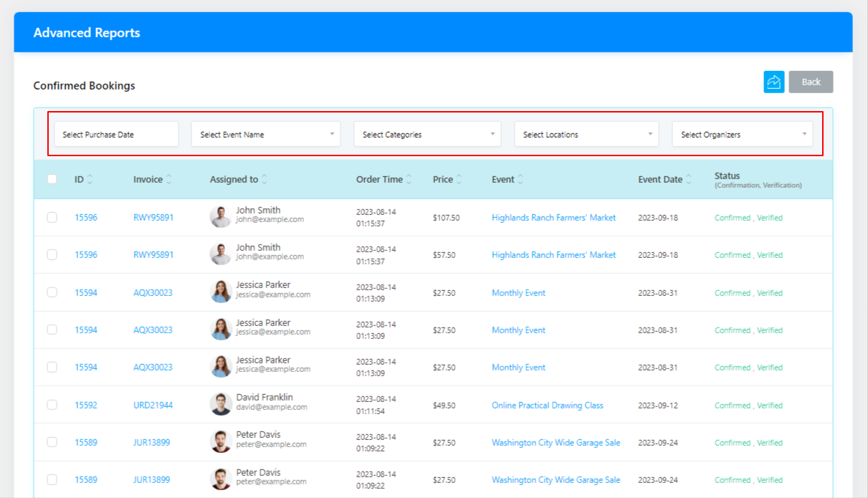Click David Franklin's name
This screenshot has width=868, height=498.
[x=264, y=398]
